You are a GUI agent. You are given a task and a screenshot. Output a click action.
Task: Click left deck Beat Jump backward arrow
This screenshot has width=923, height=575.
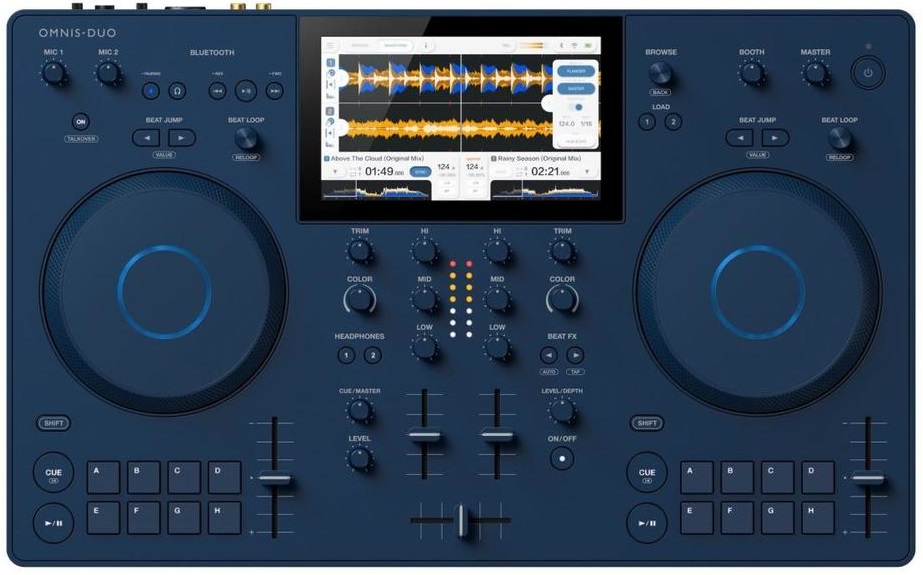[147, 138]
